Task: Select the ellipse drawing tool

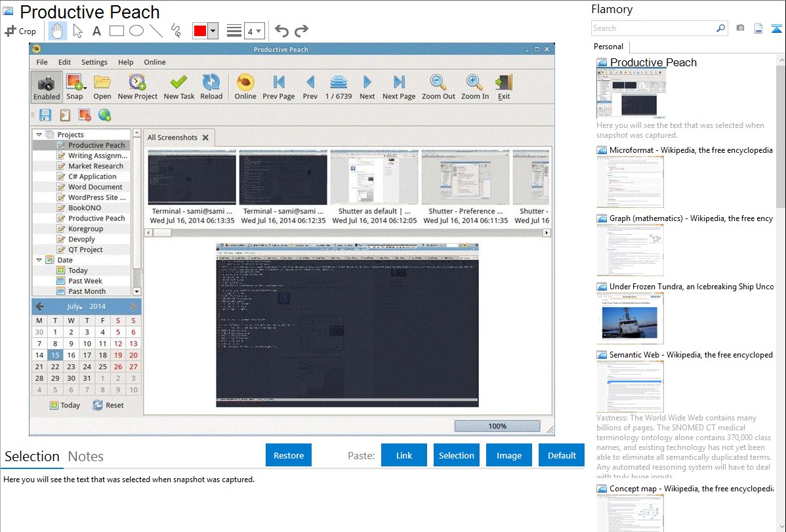Action: [136, 31]
